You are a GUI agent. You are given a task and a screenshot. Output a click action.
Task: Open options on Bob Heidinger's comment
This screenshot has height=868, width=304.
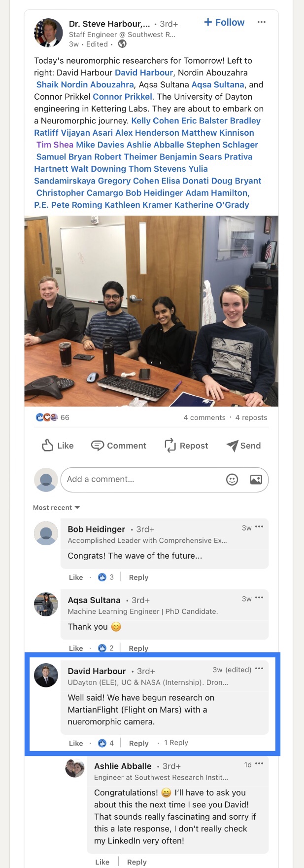tap(259, 528)
